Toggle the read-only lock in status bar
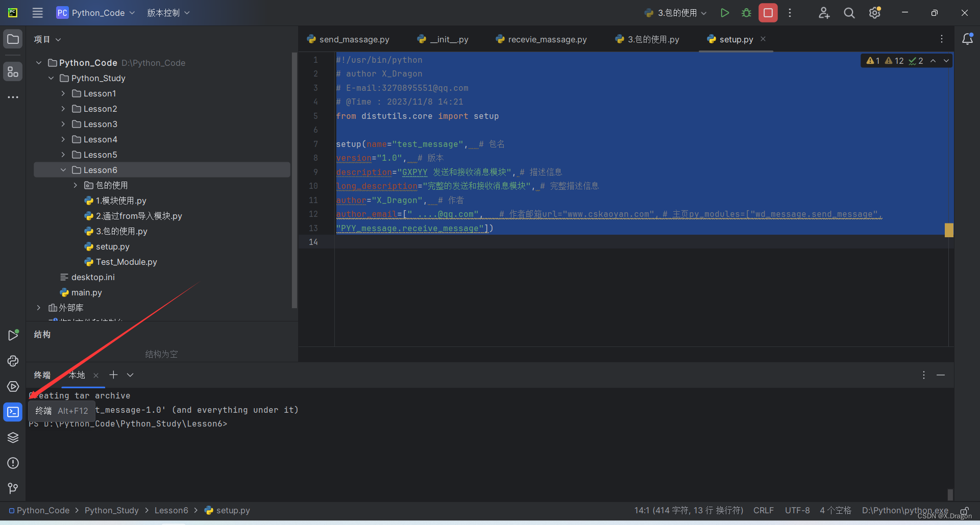Viewport: 980px width, 525px height. (x=965, y=510)
